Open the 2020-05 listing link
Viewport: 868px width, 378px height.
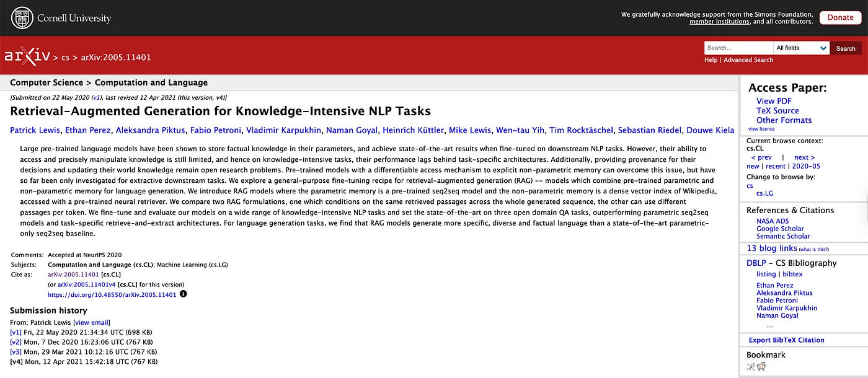(805, 166)
